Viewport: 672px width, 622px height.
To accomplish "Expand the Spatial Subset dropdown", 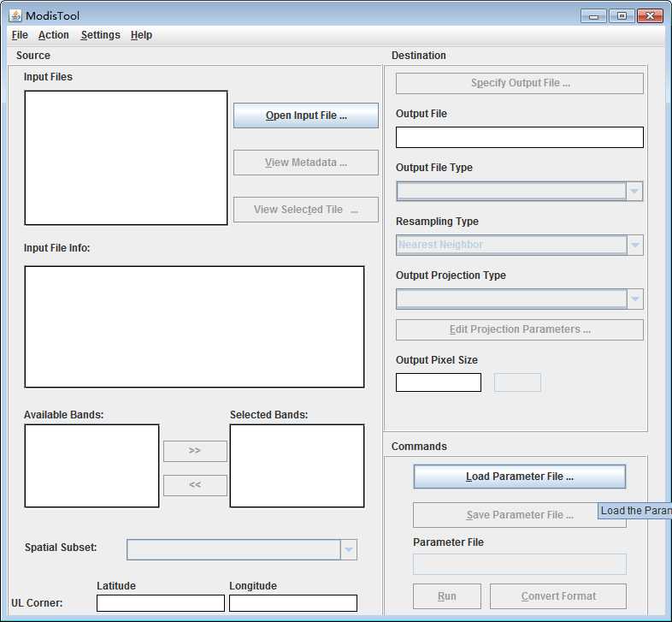I will tap(349, 549).
